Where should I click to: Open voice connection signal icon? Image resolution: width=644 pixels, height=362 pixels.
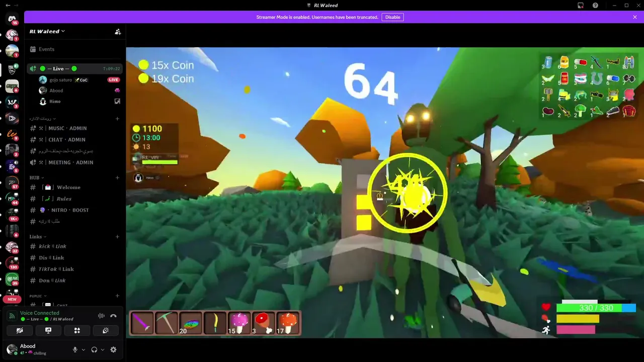(x=12, y=316)
